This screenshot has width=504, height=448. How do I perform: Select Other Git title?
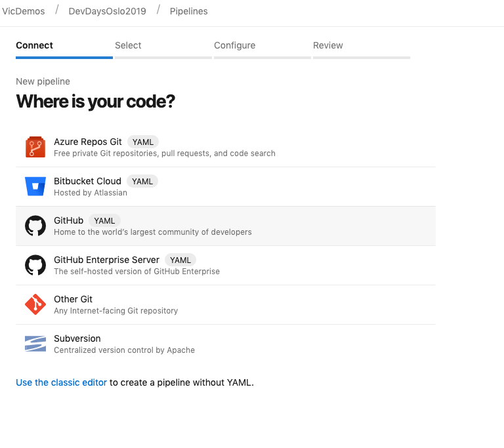coord(73,299)
